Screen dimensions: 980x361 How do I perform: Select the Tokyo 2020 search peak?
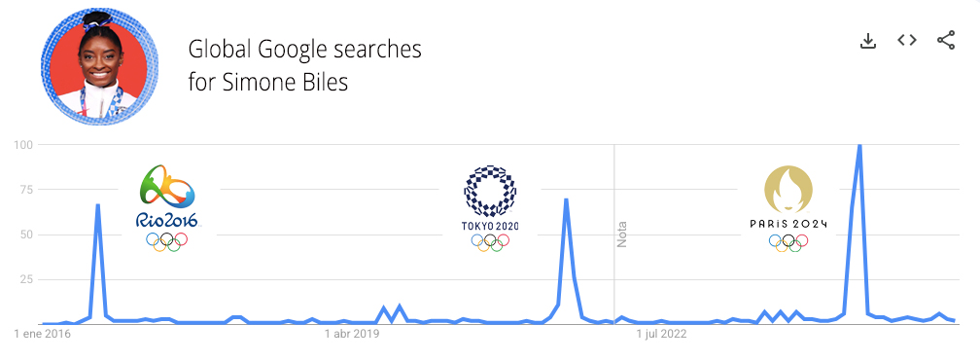tap(566, 199)
